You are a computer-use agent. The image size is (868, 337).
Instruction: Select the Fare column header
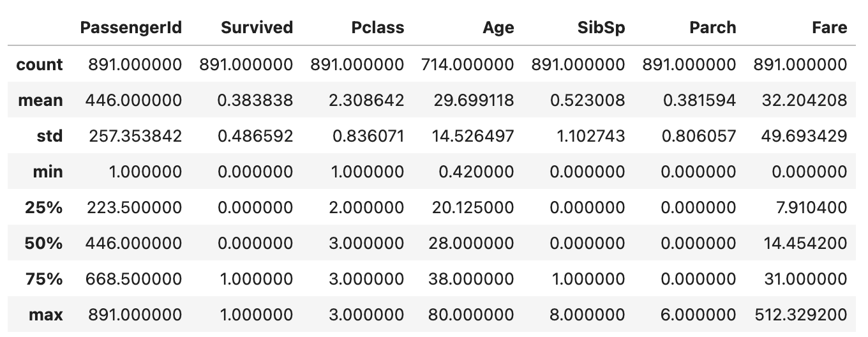click(830, 27)
